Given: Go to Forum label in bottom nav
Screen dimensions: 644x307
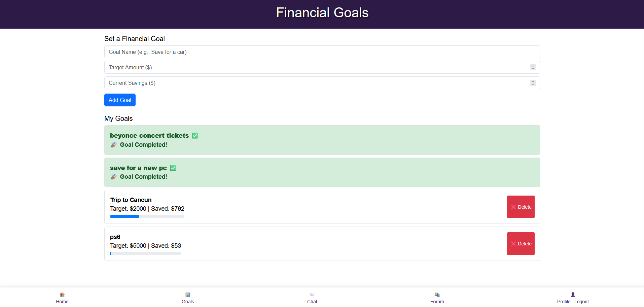Looking at the screenshot, I should click(437, 302).
